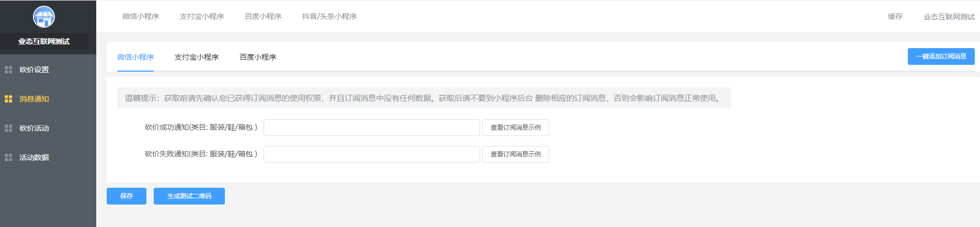The height and width of the screenshot is (227, 980).
Task: Click the grid icon beside 砍价设置
Action: (x=8, y=70)
